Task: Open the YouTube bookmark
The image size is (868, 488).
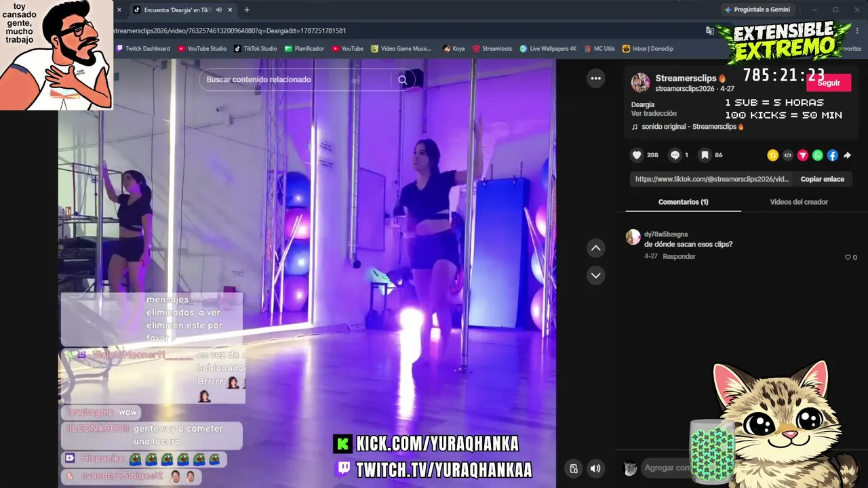Action: pyautogui.click(x=348, y=49)
